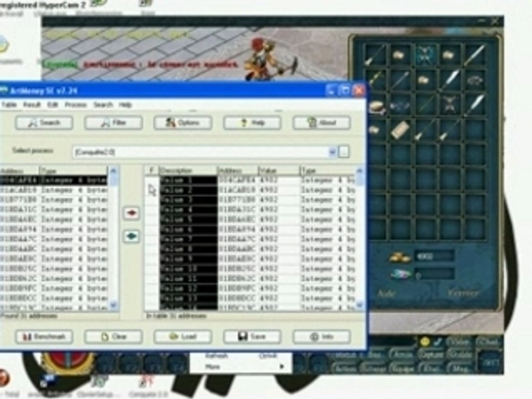Click the CPs amount field showing 0
This screenshot has height=399, width=532.
[x=434, y=274]
